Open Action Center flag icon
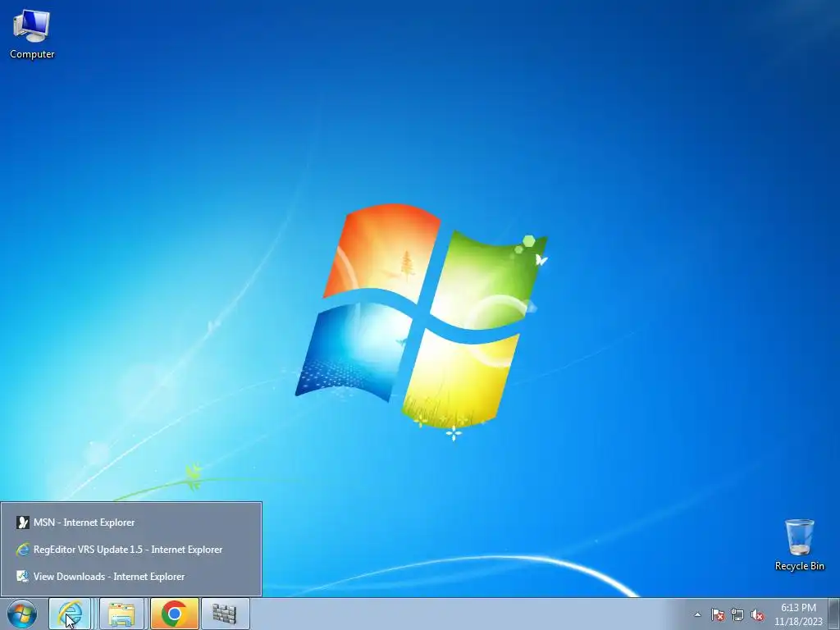This screenshot has width=840, height=630. [x=718, y=614]
